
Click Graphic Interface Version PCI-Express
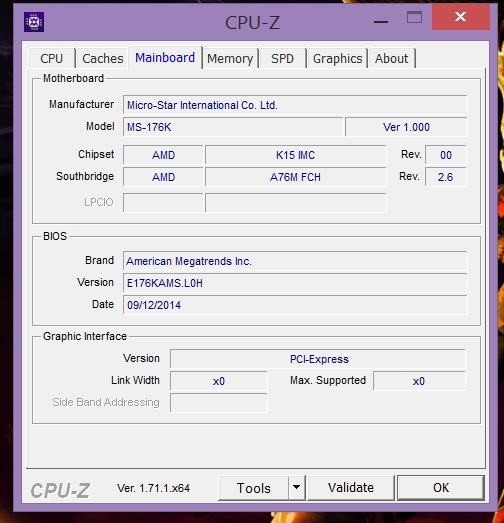pos(318,359)
